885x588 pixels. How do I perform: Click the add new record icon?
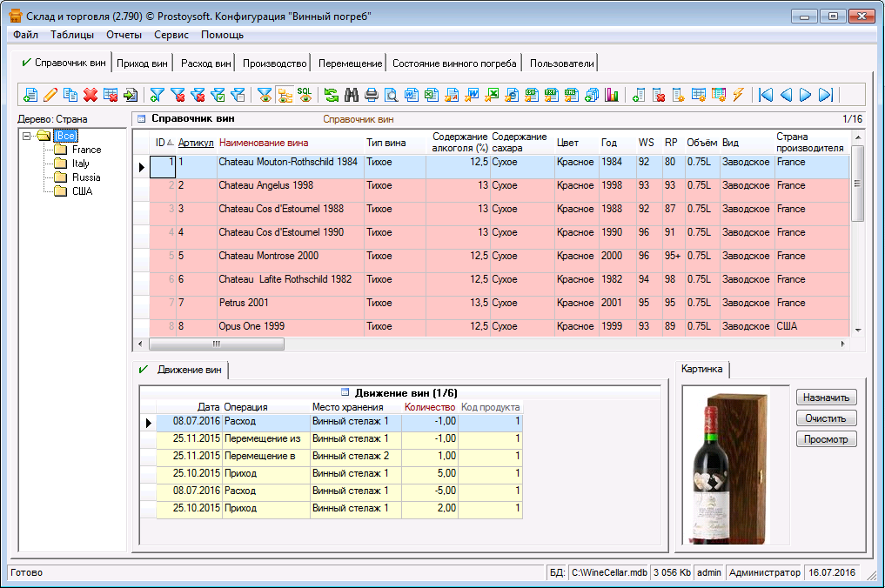(x=30, y=95)
